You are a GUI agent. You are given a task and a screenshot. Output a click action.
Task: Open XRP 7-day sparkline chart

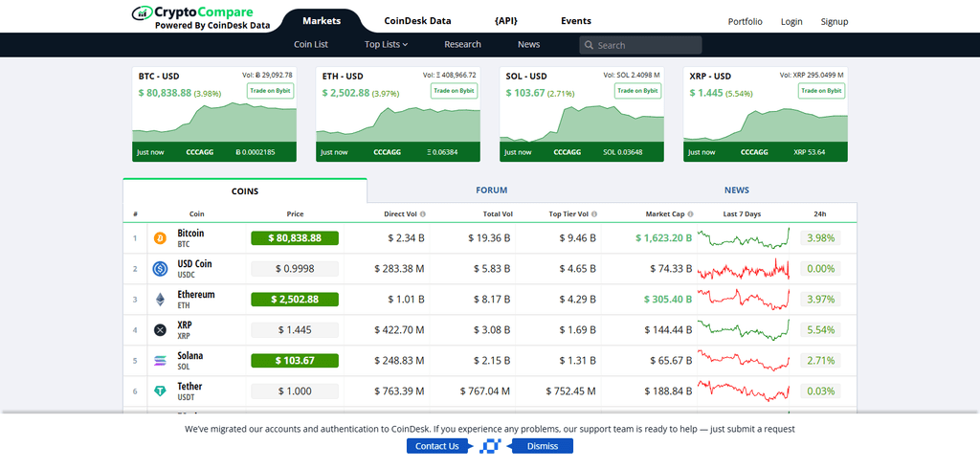pyautogui.click(x=743, y=330)
